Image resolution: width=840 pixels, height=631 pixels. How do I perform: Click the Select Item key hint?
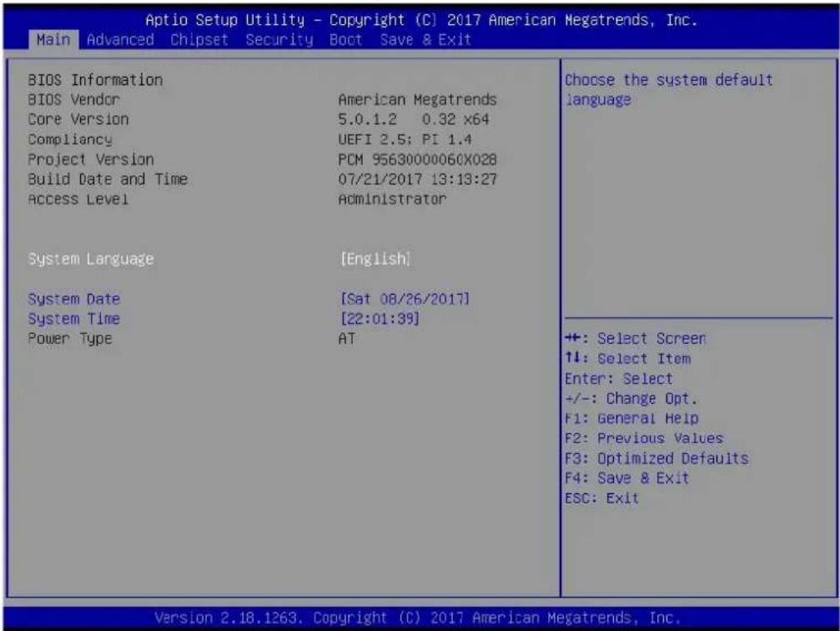pyautogui.click(x=628, y=359)
